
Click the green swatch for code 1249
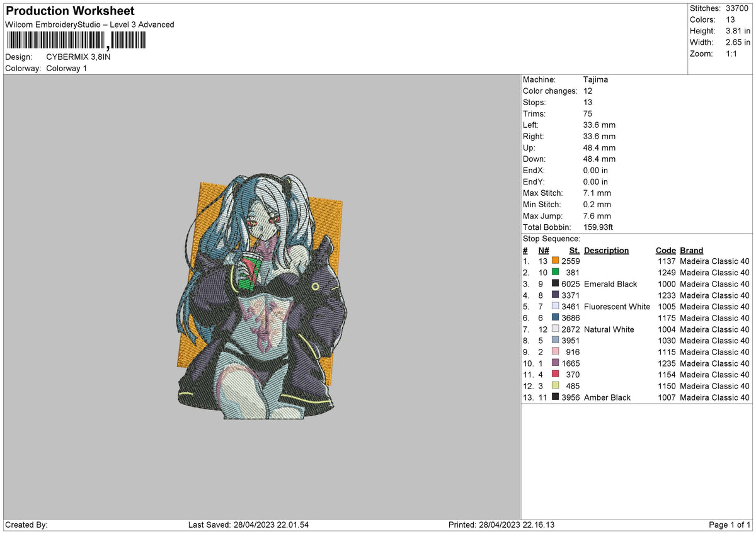pyautogui.click(x=555, y=272)
